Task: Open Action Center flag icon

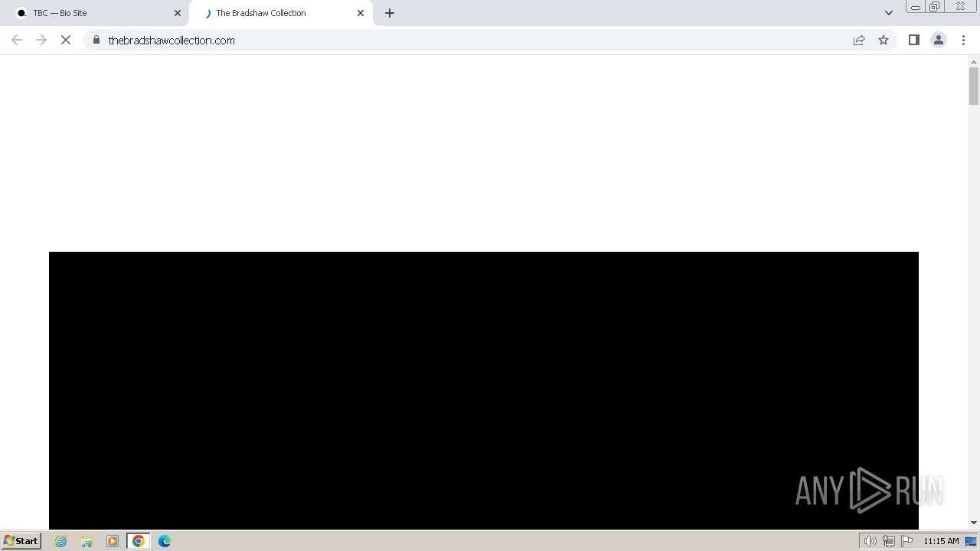Action: point(907,541)
